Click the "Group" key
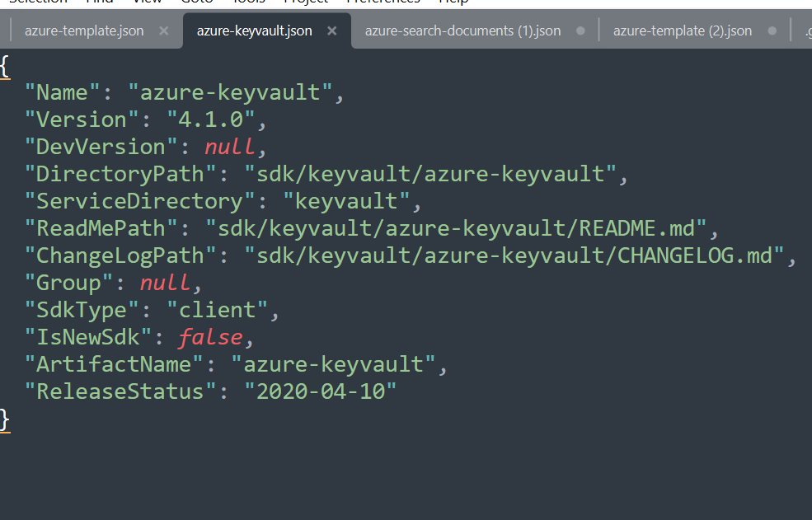The image size is (812, 520). click(x=69, y=283)
